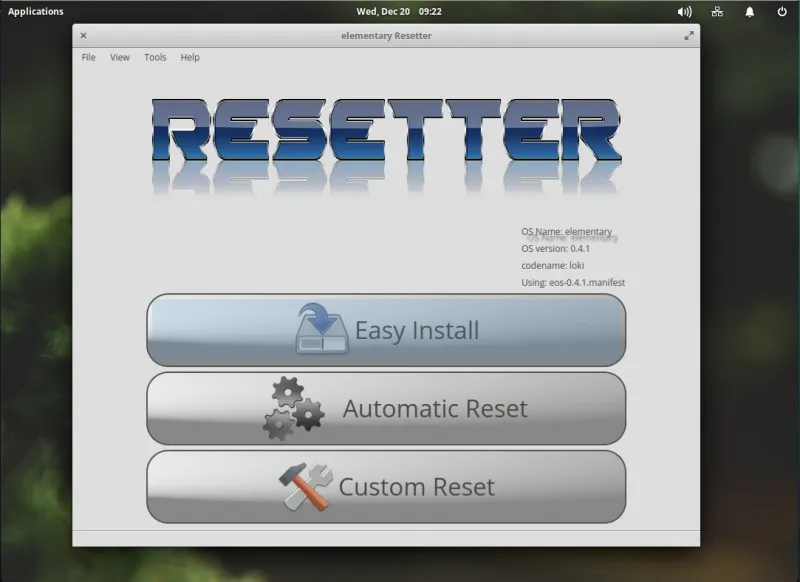Click the volume speaker icon in the panel
This screenshot has height=582, width=800.
click(682, 11)
